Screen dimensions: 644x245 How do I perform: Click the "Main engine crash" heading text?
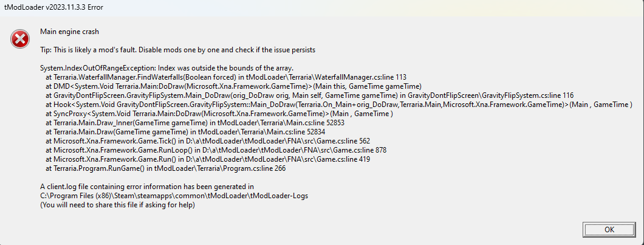point(69,31)
